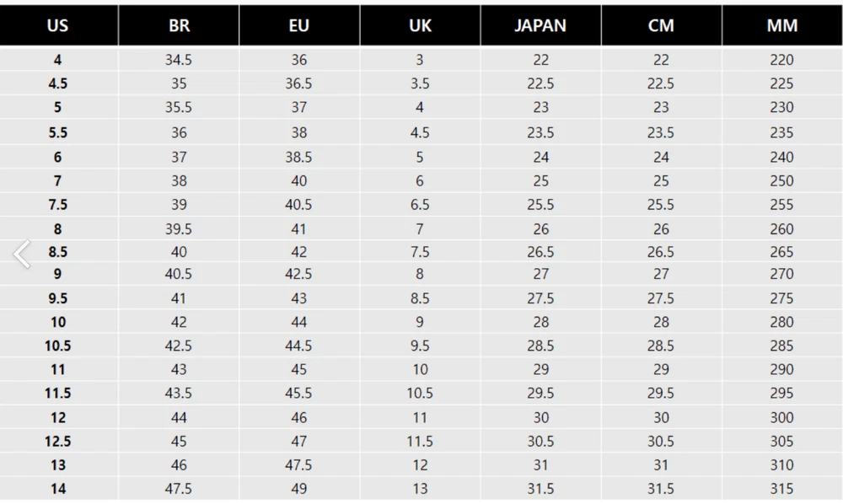The image size is (843, 504).
Task: Select EU value 47.5
Action: [x=298, y=464]
